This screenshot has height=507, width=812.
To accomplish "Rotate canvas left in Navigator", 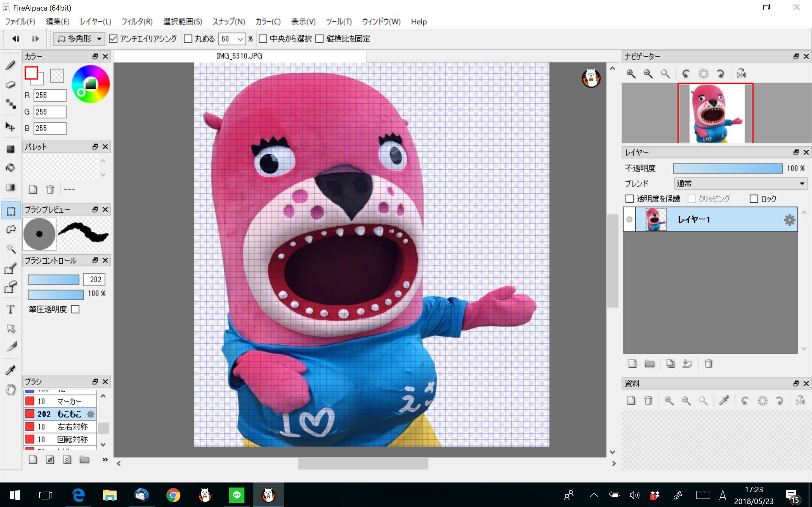I will [686, 74].
